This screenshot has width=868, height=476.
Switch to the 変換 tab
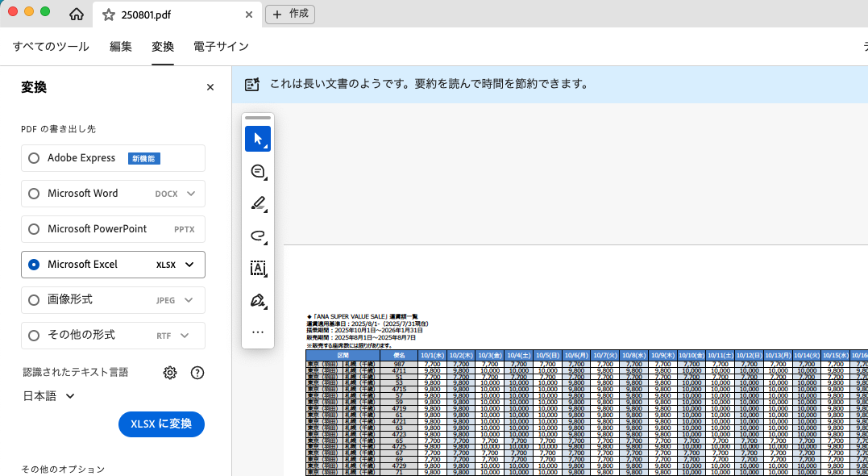click(163, 47)
